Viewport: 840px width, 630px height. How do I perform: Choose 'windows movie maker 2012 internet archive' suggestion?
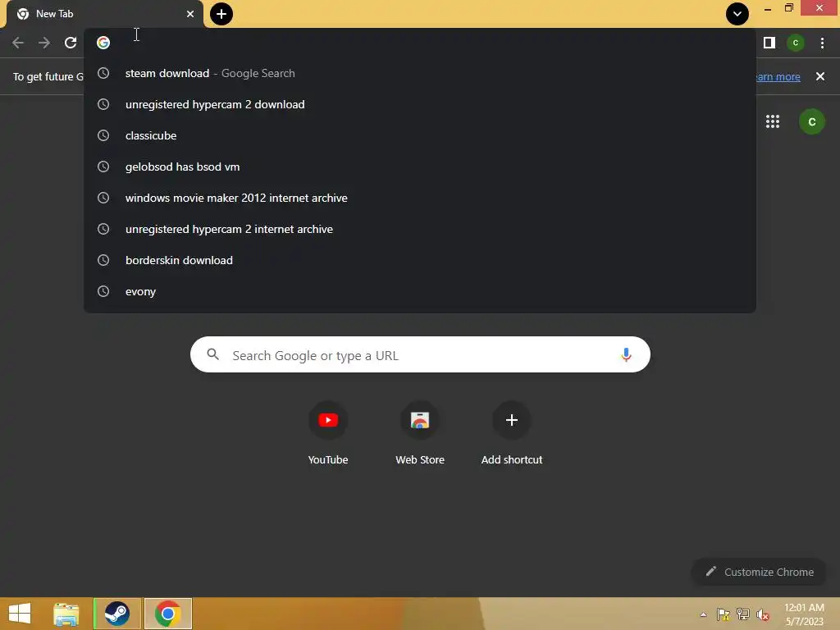420,199
